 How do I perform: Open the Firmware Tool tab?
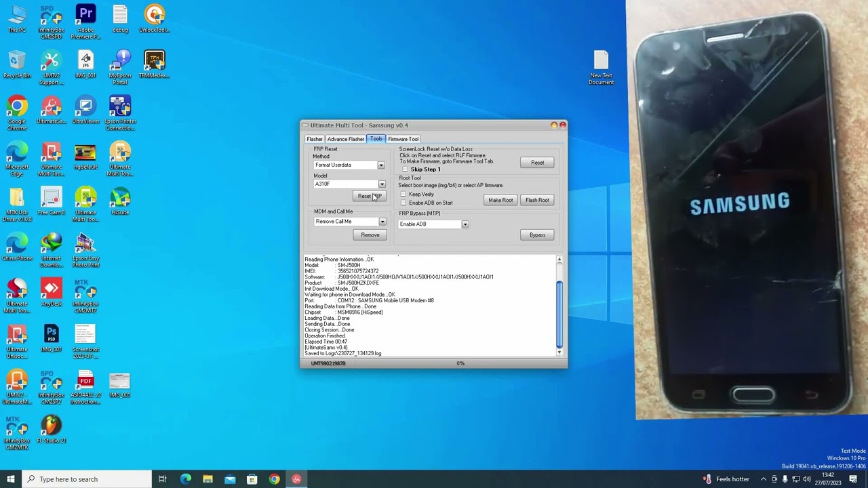403,139
